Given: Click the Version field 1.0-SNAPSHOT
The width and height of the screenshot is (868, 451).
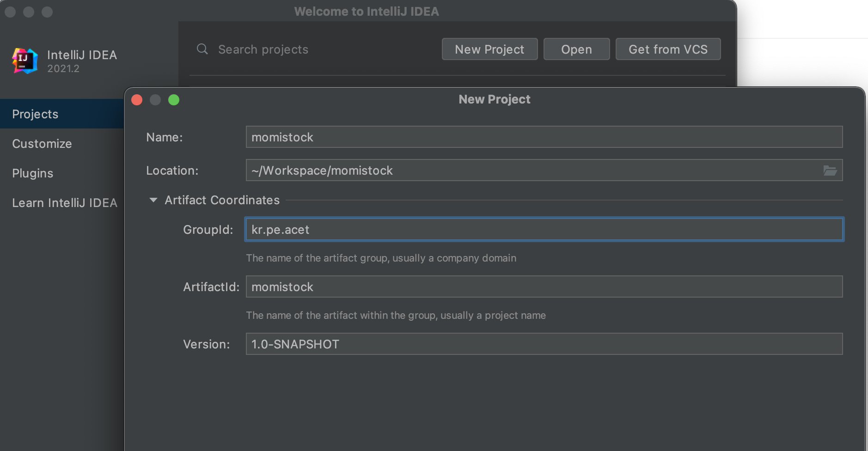Looking at the screenshot, I should (x=544, y=344).
